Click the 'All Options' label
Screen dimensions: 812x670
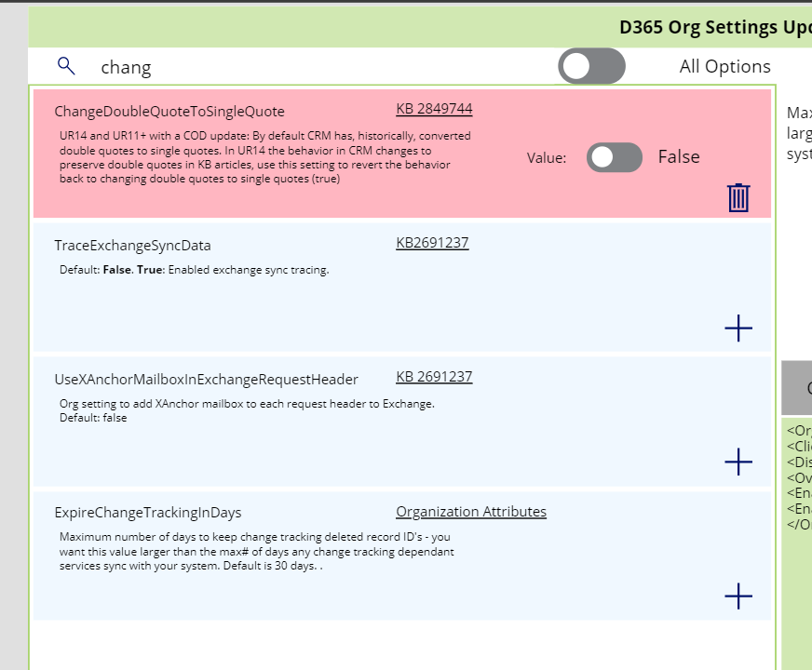(x=725, y=66)
